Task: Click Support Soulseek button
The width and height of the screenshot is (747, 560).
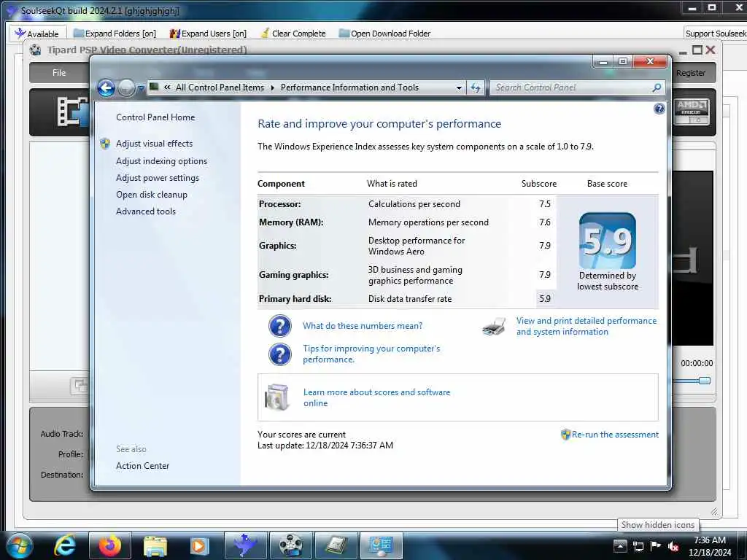Action: click(716, 34)
